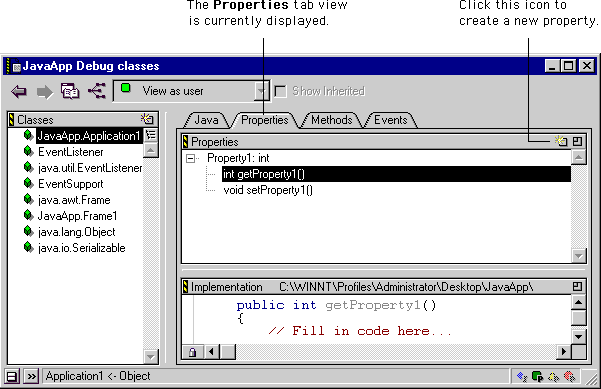The image size is (601, 389).
Task: Click the blue diamond status icon
Action: [x=522, y=377]
